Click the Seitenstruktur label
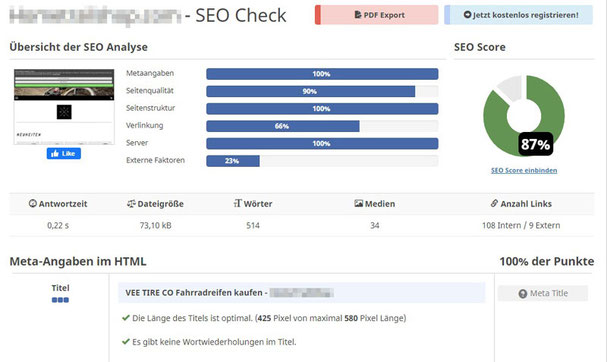Viewport: 607px width, 362px height. point(151,108)
